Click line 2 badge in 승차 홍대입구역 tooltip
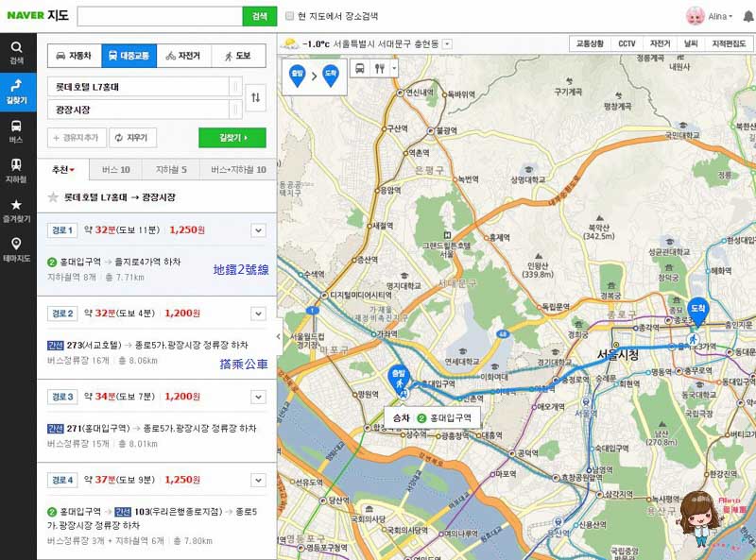The width and height of the screenshot is (756, 560). coord(421,417)
